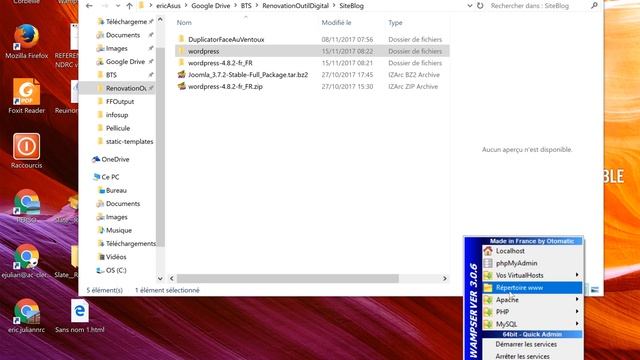Open static-templates folder in navigation pane
Viewport: 640px width, 360px height.
[x=129, y=141]
